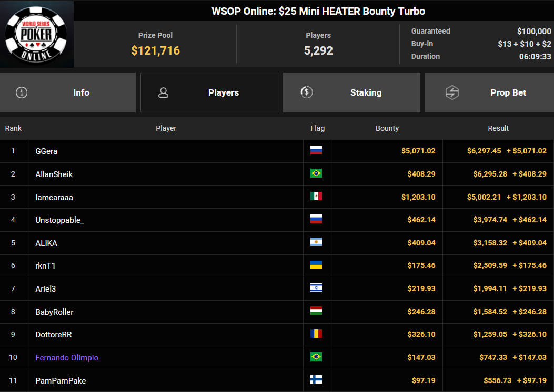554x392 pixels.
Task: Click the Flag column header
Action: coord(317,128)
